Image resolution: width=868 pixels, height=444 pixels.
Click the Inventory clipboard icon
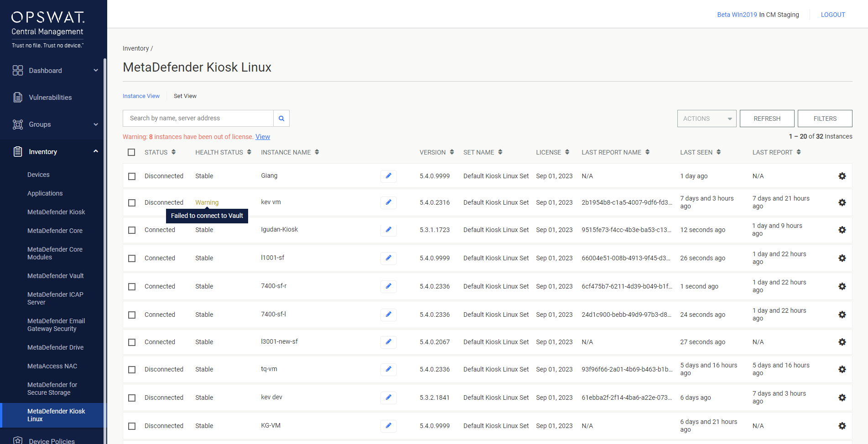point(18,152)
